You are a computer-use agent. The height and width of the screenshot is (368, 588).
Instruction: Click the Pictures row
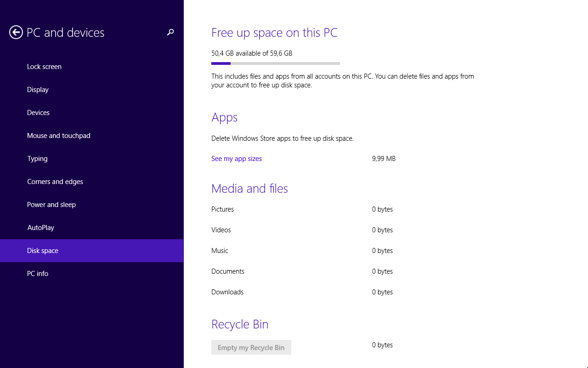tap(302, 209)
